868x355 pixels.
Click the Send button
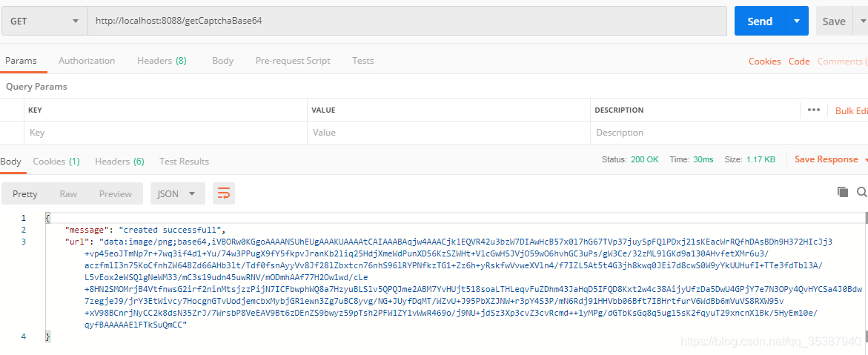click(x=760, y=21)
